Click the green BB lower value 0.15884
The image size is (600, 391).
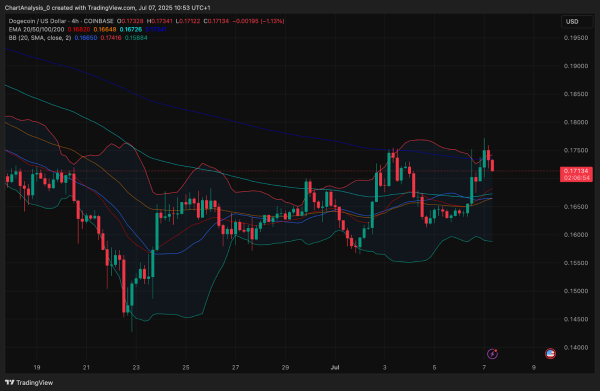coord(136,38)
